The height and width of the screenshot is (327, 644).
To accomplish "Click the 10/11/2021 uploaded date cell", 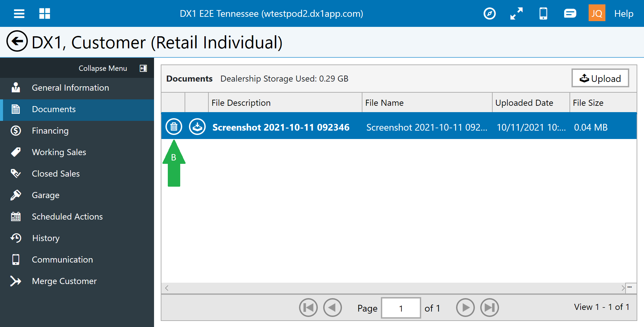I will 531,128.
